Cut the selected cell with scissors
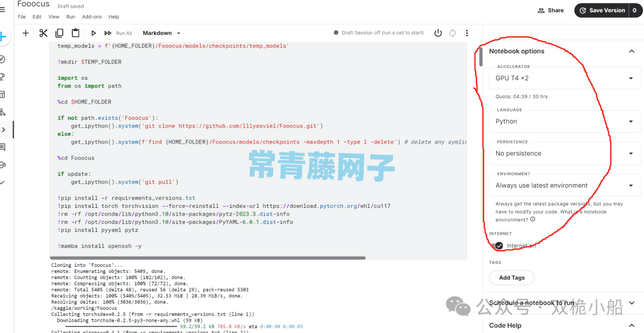 click(x=44, y=33)
